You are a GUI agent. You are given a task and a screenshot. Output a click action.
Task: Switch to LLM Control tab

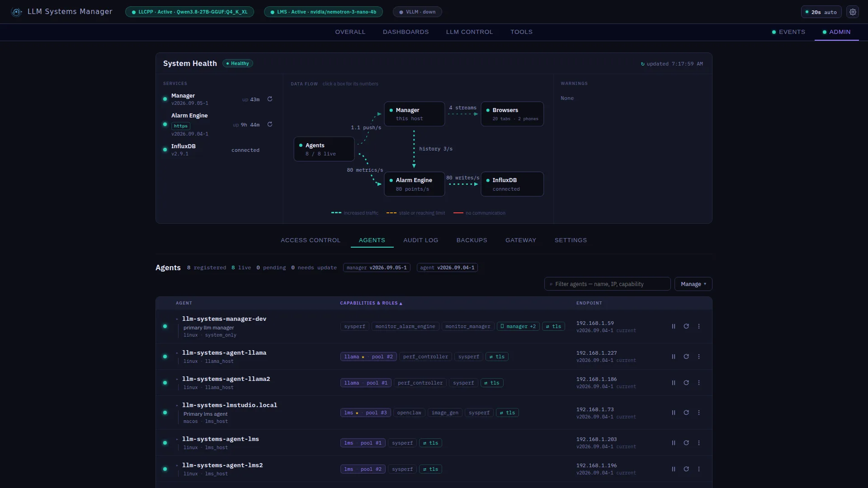click(469, 32)
